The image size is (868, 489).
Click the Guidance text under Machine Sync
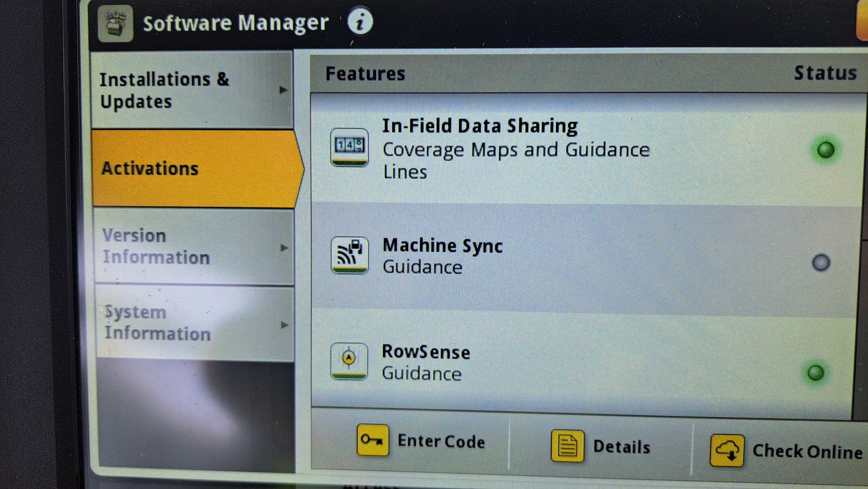(x=422, y=267)
